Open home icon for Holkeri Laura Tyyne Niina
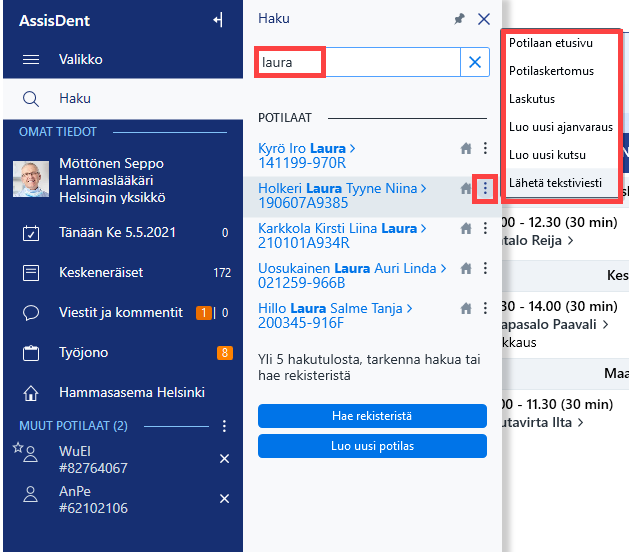 pyautogui.click(x=466, y=188)
